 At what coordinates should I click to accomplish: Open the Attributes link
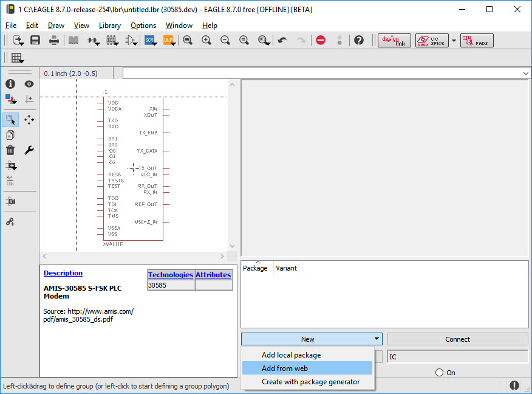coord(213,275)
